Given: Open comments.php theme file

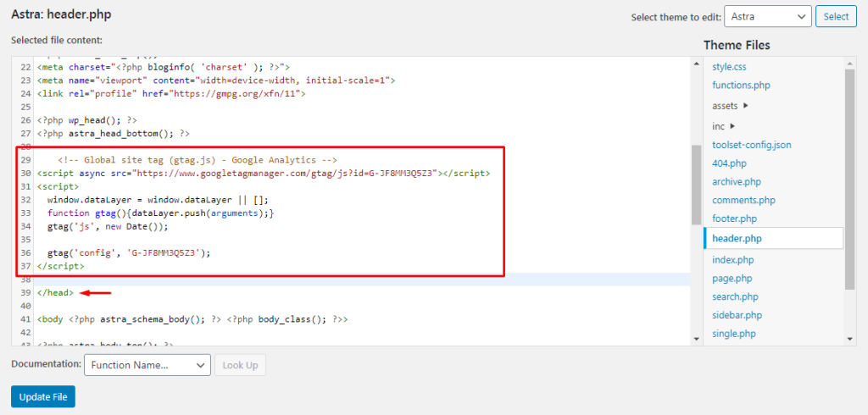Looking at the screenshot, I should pyautogui.click(x=743, y=200).
